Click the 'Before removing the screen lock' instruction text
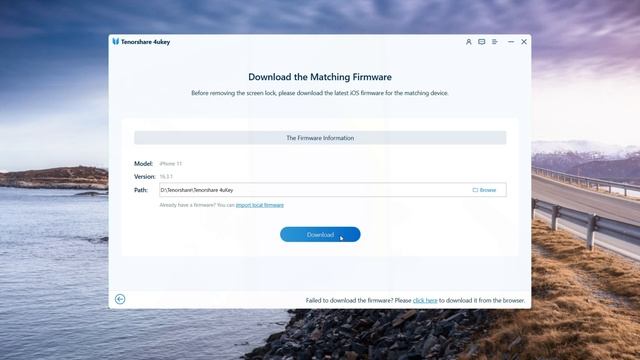Screen dimensions: 640x360 click(x=320, y=93)
